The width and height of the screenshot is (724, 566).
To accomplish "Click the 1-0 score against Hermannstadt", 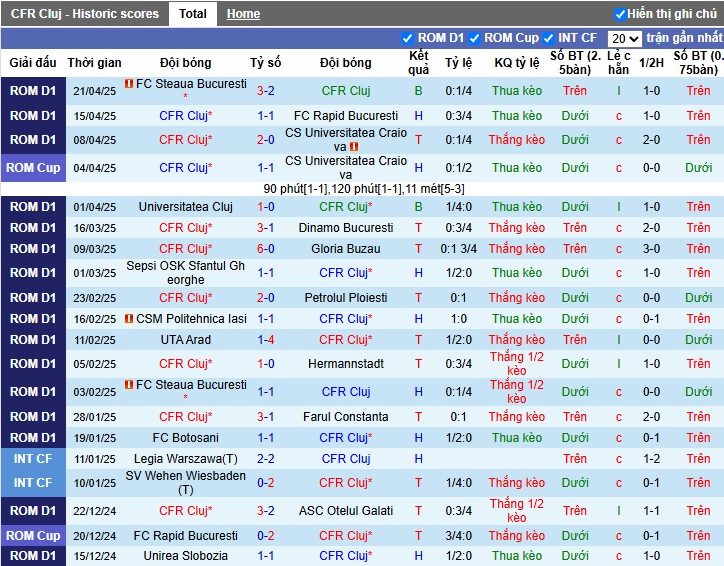I will pos(265,364).
